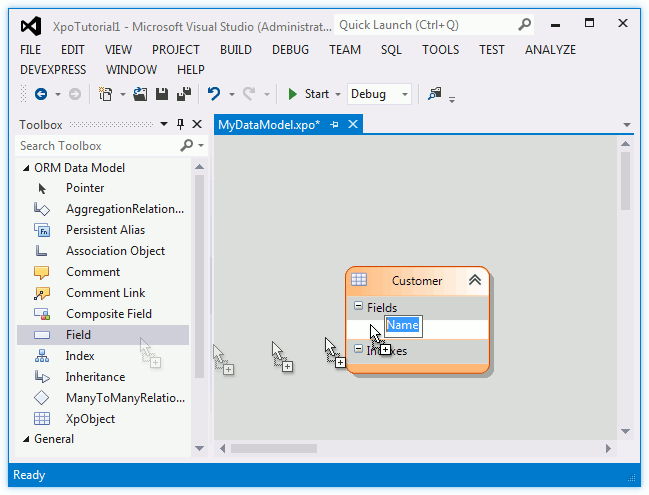Open the DEVEXPRESS menu
Screen dimensions: 649x495
click(53, 70)
